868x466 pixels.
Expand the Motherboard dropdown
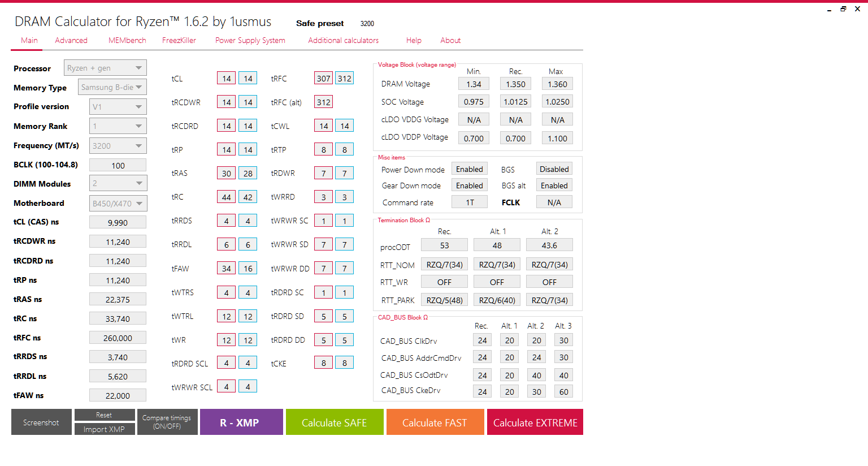tap(118, 204)
